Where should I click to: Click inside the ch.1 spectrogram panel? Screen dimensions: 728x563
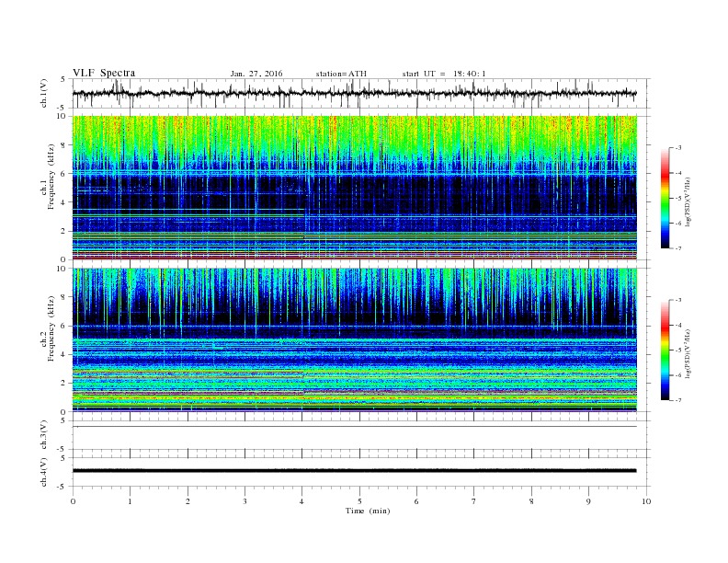click(x=355, y=188)
